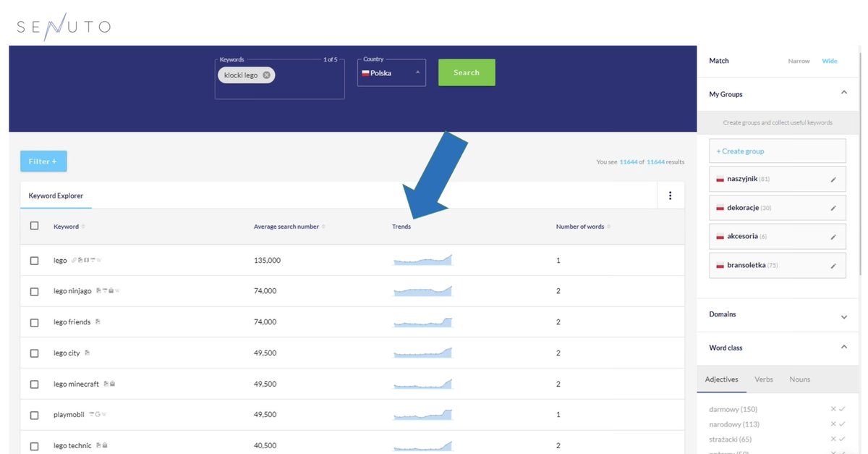Image resolution: width=868 pixels, height=454 pixels.
Task: Click feature icons next to 'lego minecraft'
Action: (x=109, y=384)
